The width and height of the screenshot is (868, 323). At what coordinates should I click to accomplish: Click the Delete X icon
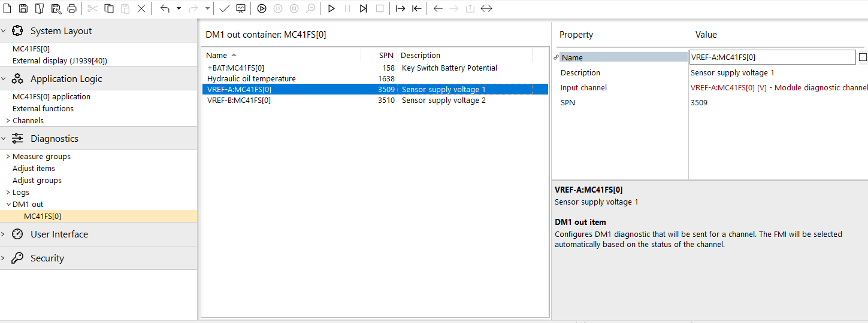tap(141, 8)
